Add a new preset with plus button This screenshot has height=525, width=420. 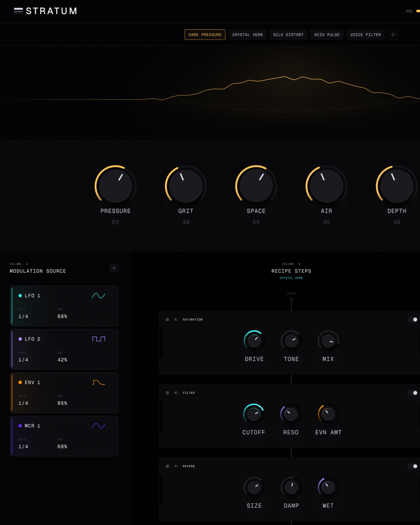pos(393,35)
